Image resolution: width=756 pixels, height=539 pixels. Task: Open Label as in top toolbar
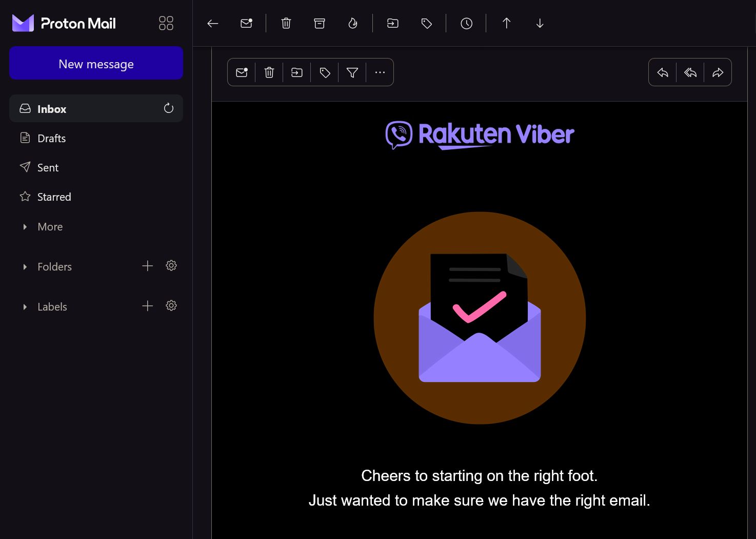point(427,23)
